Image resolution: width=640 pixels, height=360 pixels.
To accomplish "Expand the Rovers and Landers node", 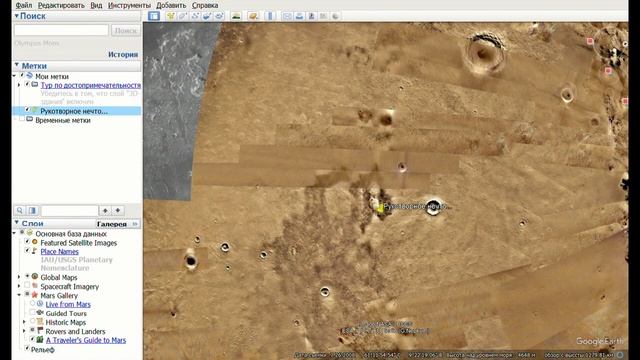I will [24, 331].
